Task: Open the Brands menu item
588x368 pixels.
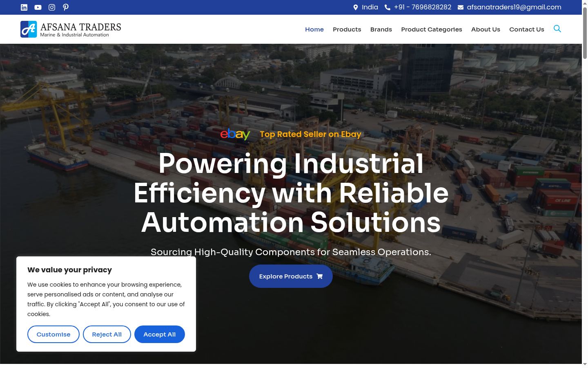Action: 381,29
